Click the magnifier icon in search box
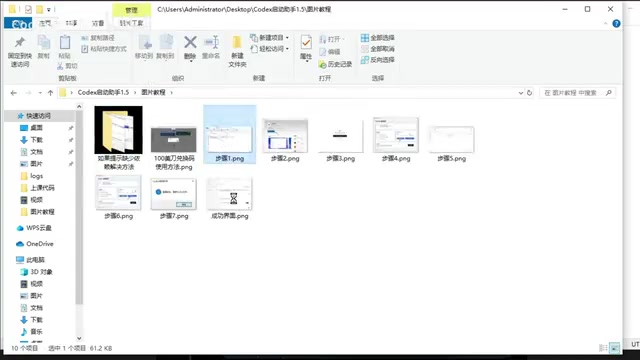The width and height of the screenshot is (640, 360). click(x=609, y=93)
